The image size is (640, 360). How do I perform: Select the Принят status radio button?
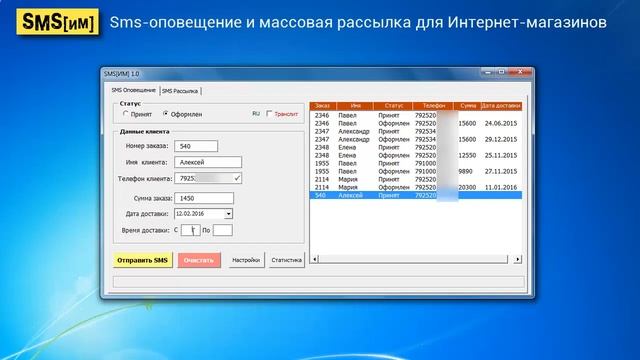(126, 114)
